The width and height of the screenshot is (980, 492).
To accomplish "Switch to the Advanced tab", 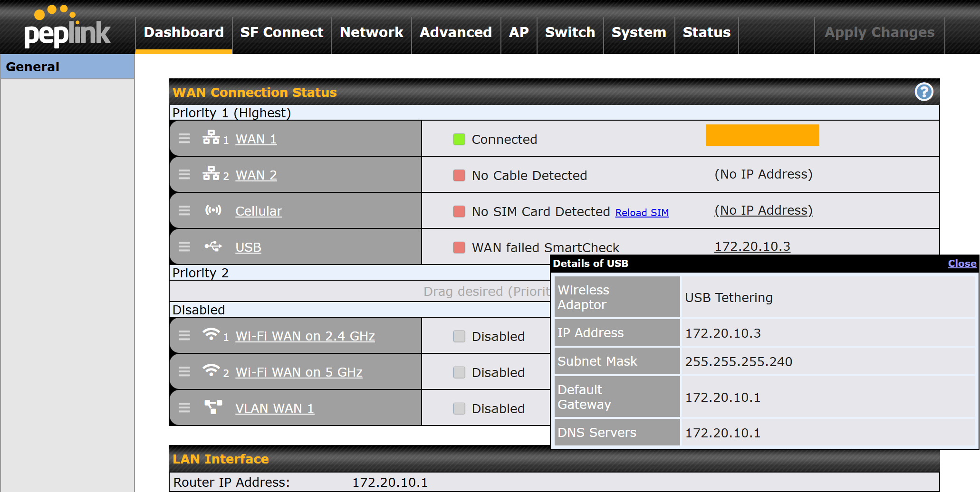I will [455, 32].
